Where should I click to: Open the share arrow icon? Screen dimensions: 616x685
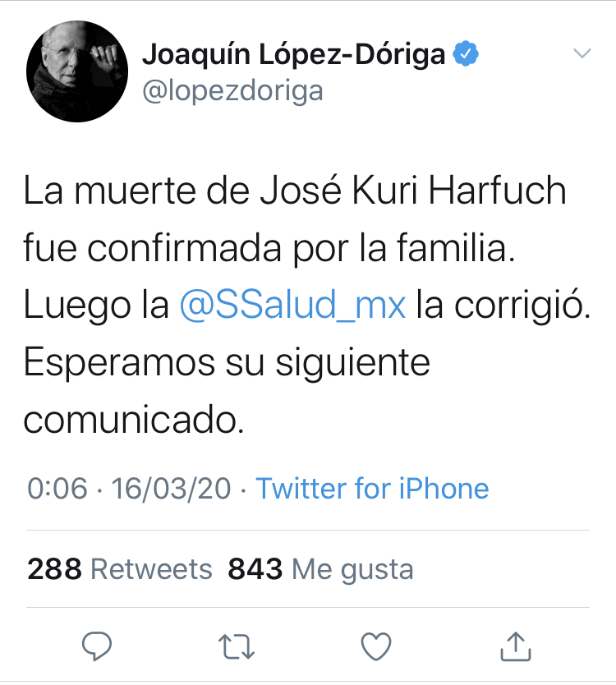pos(516,646)
